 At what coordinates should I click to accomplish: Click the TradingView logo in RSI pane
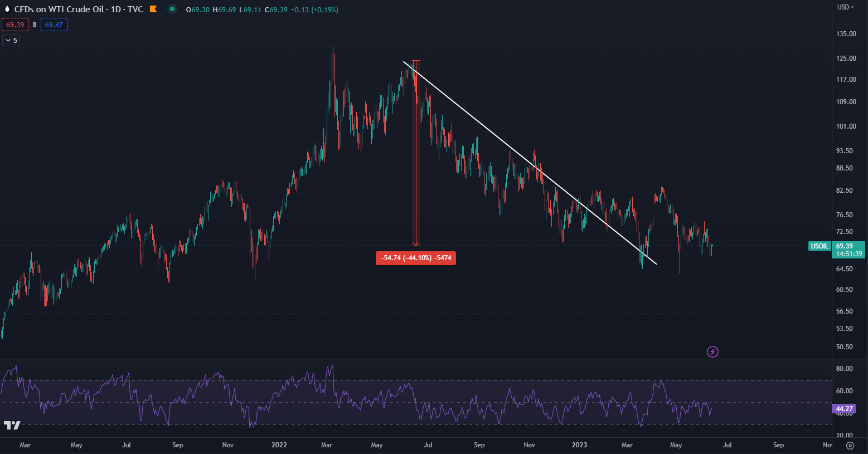[x=12, y=425]
